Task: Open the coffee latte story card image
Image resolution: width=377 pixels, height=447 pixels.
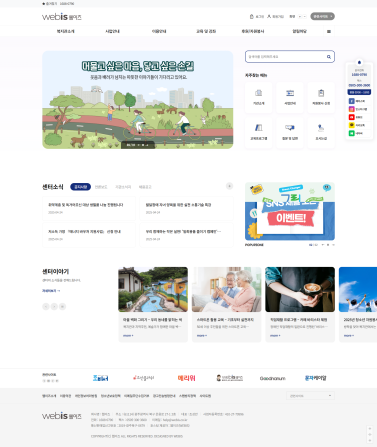Action: point(300,289)
